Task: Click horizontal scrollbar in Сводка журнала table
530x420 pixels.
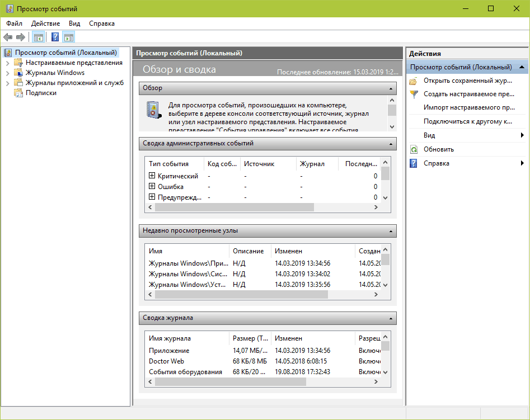Action: click(230, 382)
